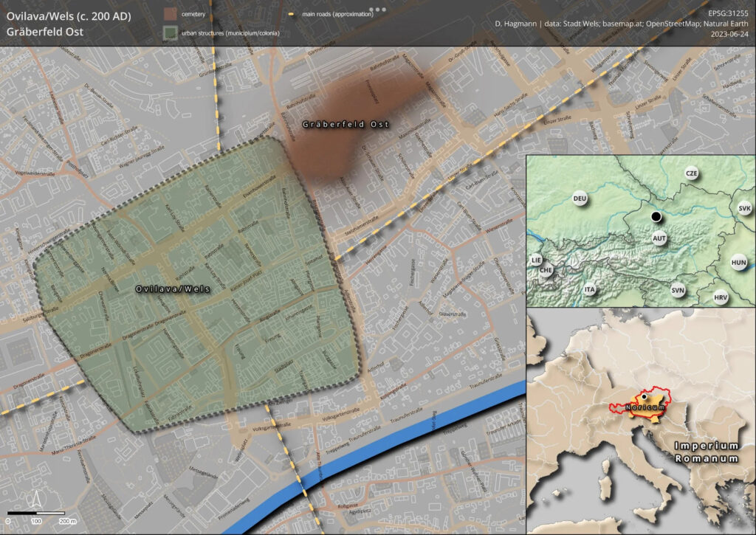Click the Imperium Romanum label
756x535 pixels.
(707, 452)
